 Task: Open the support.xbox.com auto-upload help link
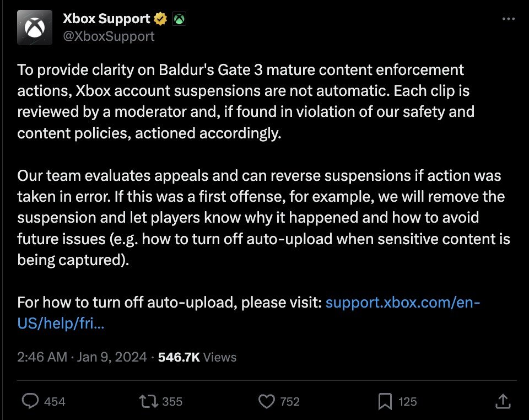point(402,303)
